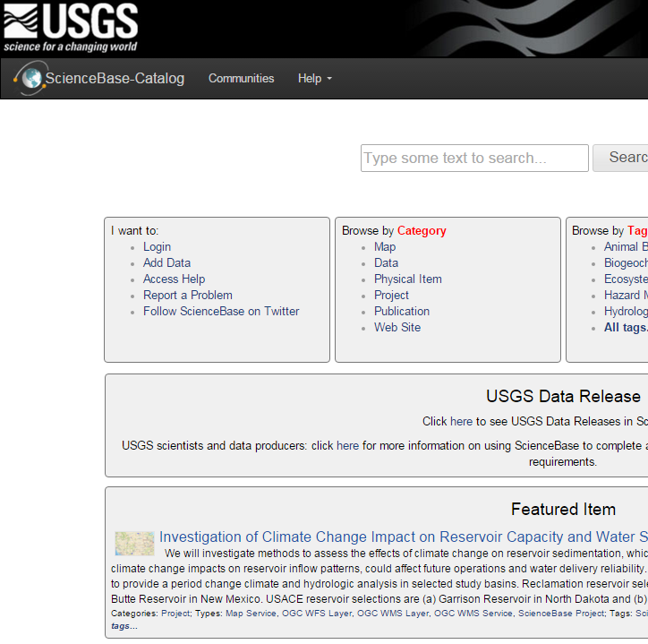Browse the Project category
648x644 pixels.
391,296
